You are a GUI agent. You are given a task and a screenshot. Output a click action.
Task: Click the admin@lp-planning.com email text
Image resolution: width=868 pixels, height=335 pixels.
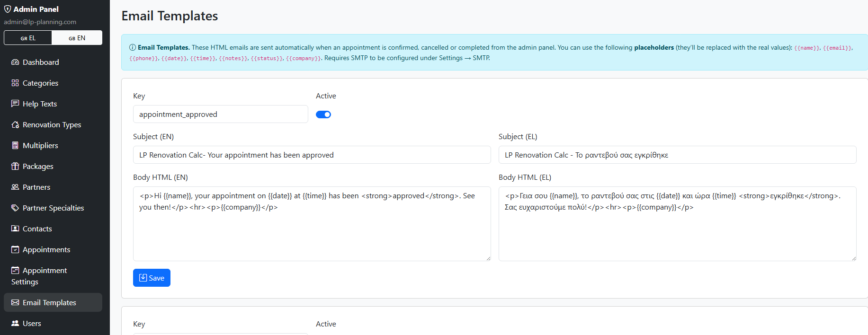click(40, 22)
